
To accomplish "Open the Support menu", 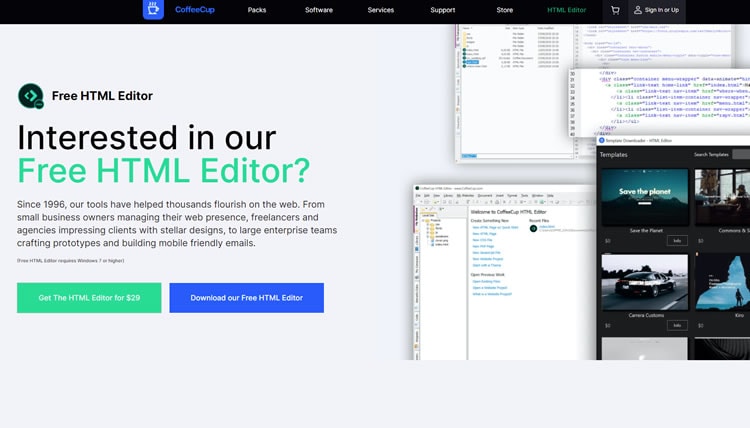I will click(442, 10).
